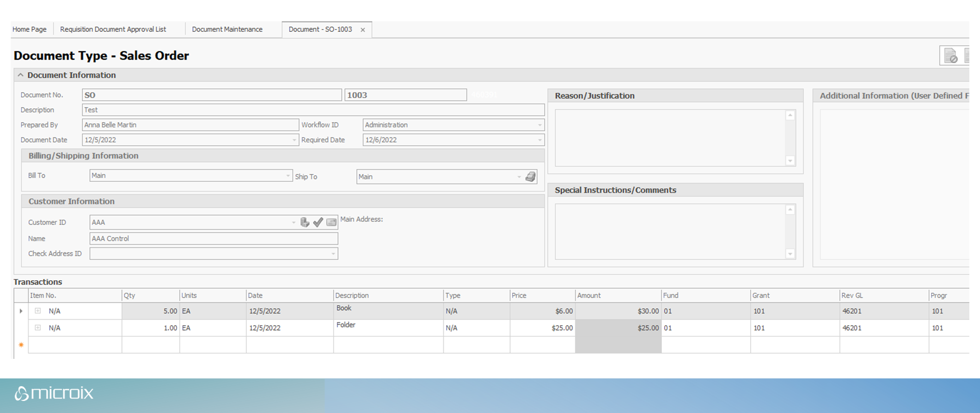Expand the Book transaction row plus box
Viewport: 980px width, 413px height.
coord(38,311)
